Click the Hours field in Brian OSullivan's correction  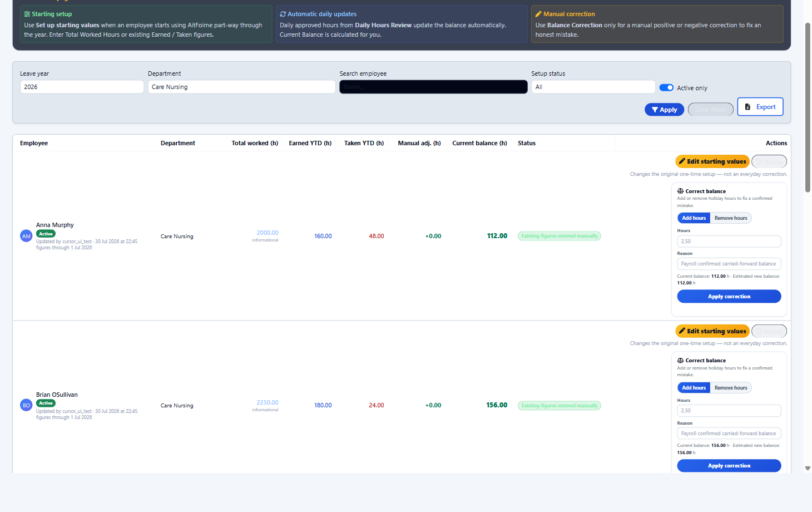729,411
